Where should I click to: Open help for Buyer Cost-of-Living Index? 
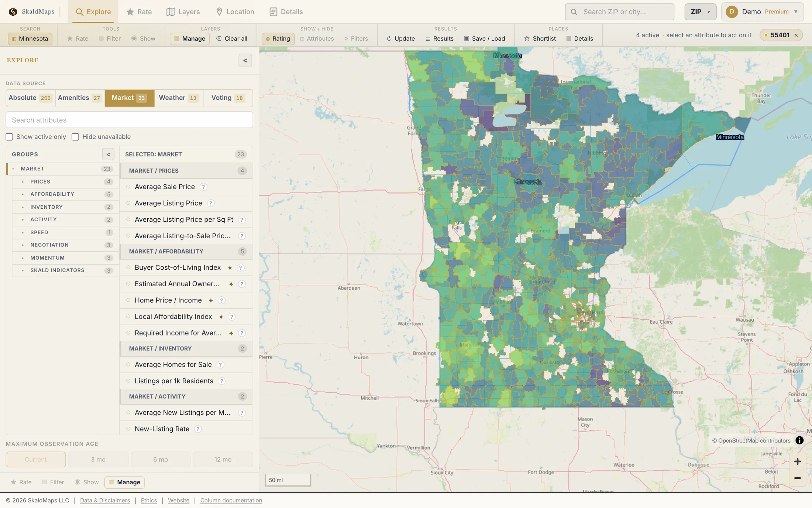[x=241, y=267]
